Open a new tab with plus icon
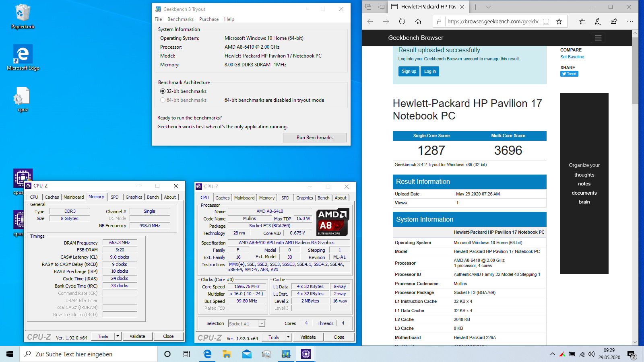644x362 pixels. click(x=475, y=7)
